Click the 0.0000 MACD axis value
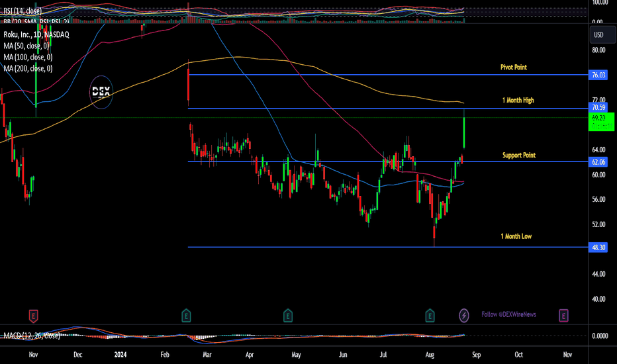The image size is (617, 364). 600,336
